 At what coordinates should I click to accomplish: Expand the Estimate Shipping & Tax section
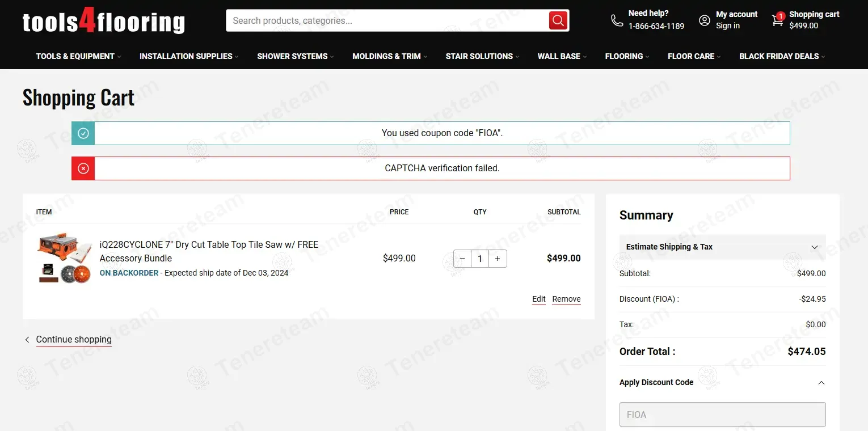tap(722, 247)
